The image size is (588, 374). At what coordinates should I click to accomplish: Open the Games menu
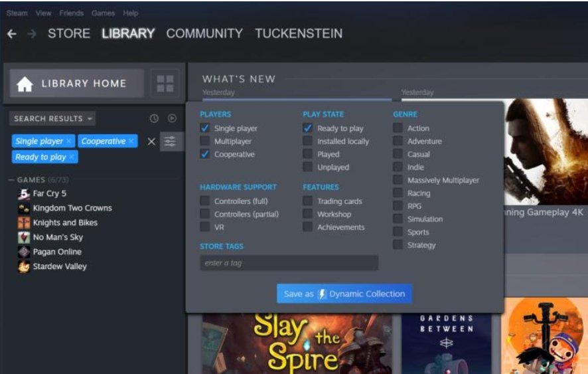103,13
